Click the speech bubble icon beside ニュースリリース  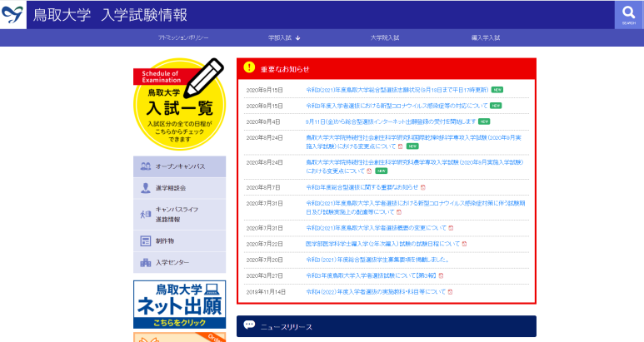point(249,325)
